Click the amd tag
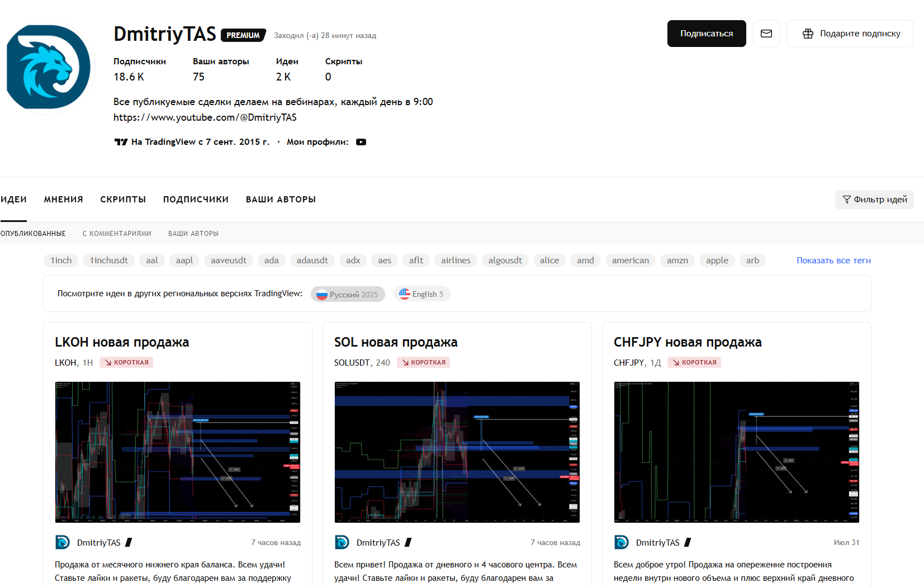Viewport: 924px width, 587px height. [586, 261]
